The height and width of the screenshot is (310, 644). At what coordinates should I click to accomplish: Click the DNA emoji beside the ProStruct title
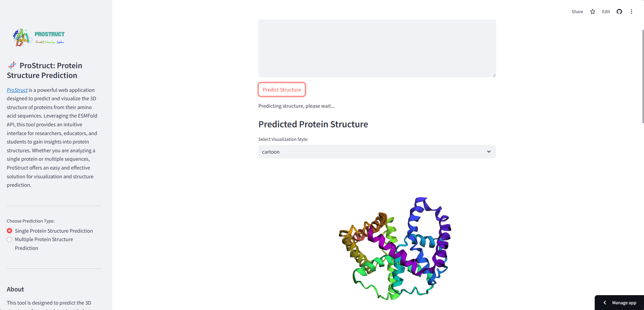12,65
